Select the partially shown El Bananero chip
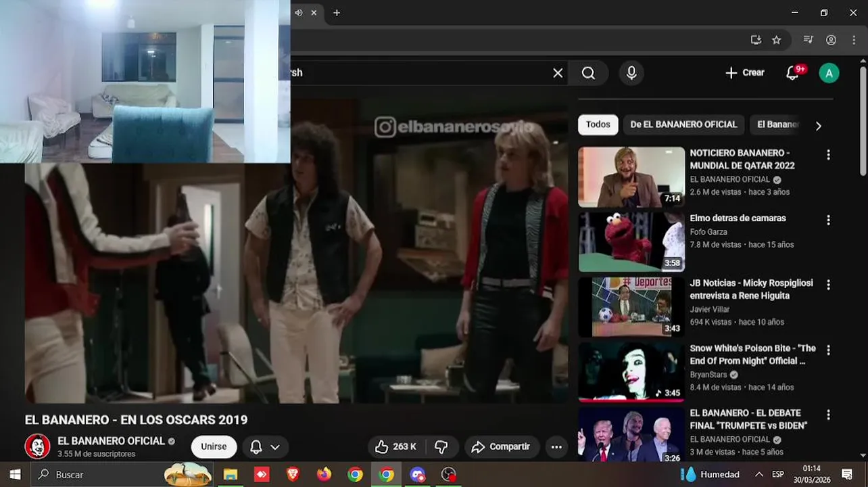 pyautogui.click(x=777, y=124)
